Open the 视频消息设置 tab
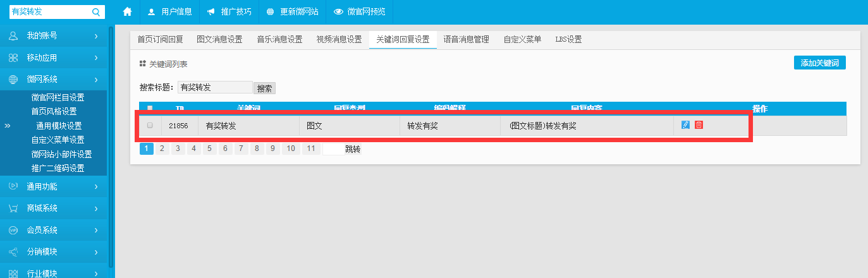The image size is (868, 278). tap(339, 39)
